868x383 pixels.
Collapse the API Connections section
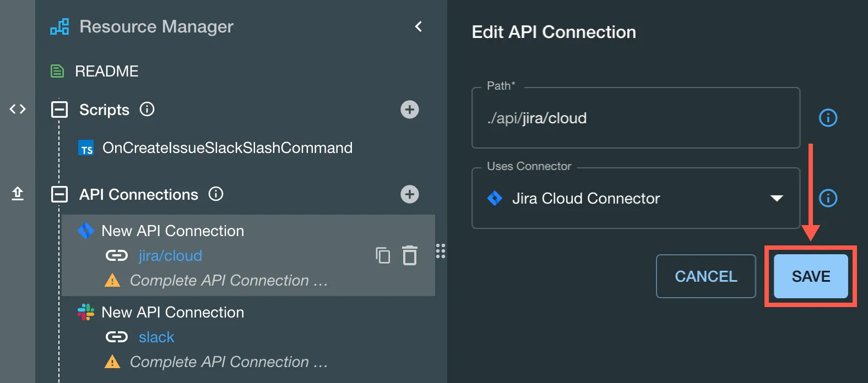59,194
